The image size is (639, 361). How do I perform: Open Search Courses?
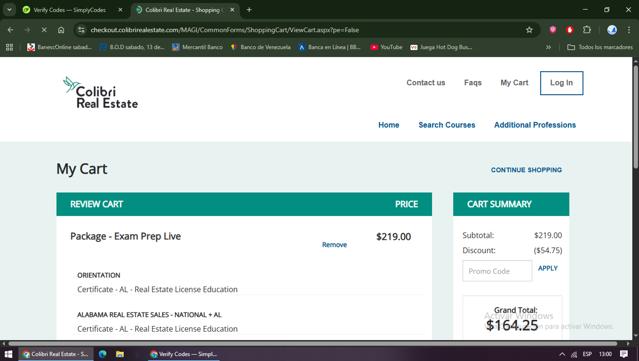pos(447,125)
